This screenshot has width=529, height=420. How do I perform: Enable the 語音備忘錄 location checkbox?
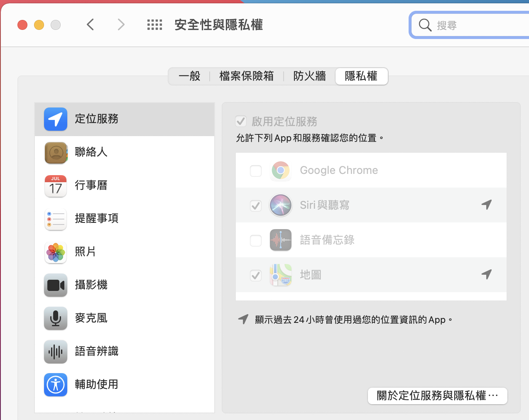pyautogui.click(x=256, y=240)
